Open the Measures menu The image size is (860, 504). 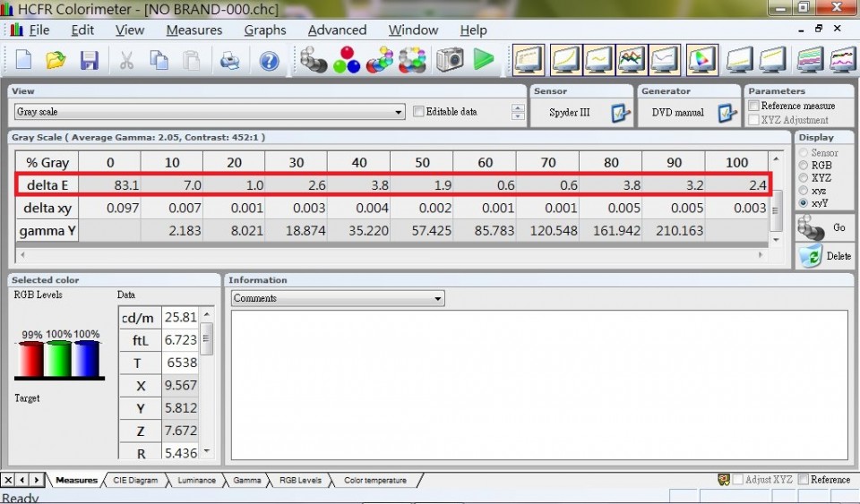pyautogui.click(x=193, y=30)
